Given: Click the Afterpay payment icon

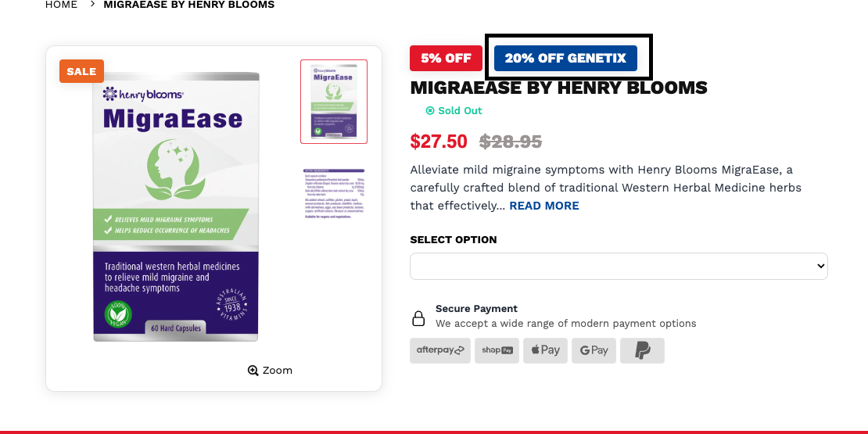Looking at the screenshot, I should 440,350.
